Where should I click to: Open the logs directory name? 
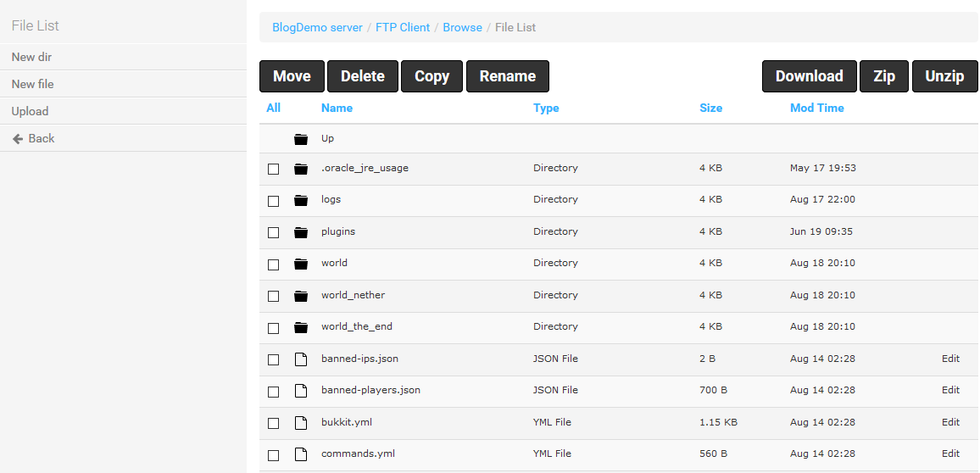[331, 199]
